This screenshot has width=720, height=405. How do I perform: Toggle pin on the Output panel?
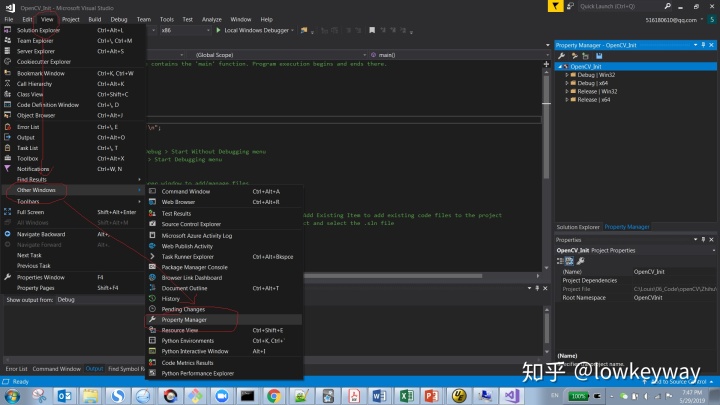pos(537,288)
